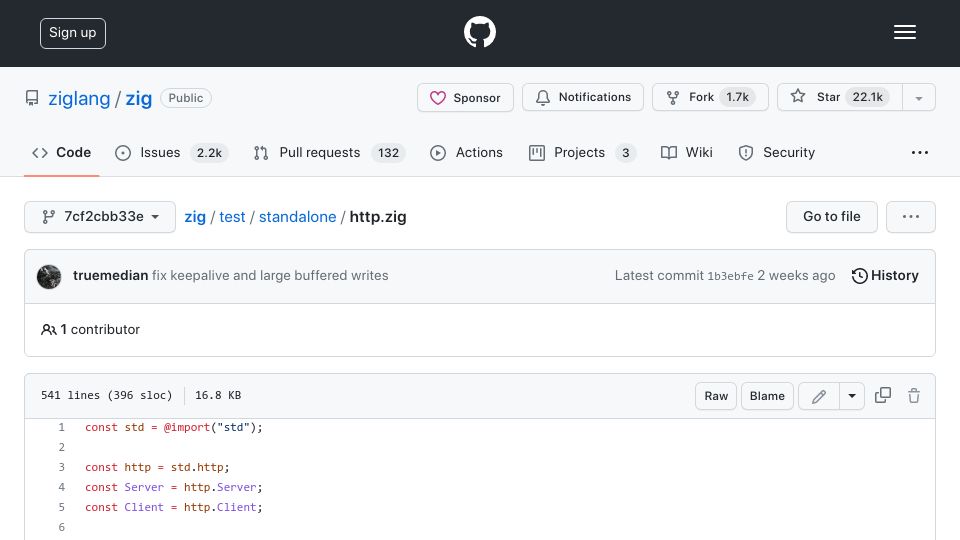Navigate to test folder in breadcrumb
This screenshot has height=540, width=960.
coord(232,217)
